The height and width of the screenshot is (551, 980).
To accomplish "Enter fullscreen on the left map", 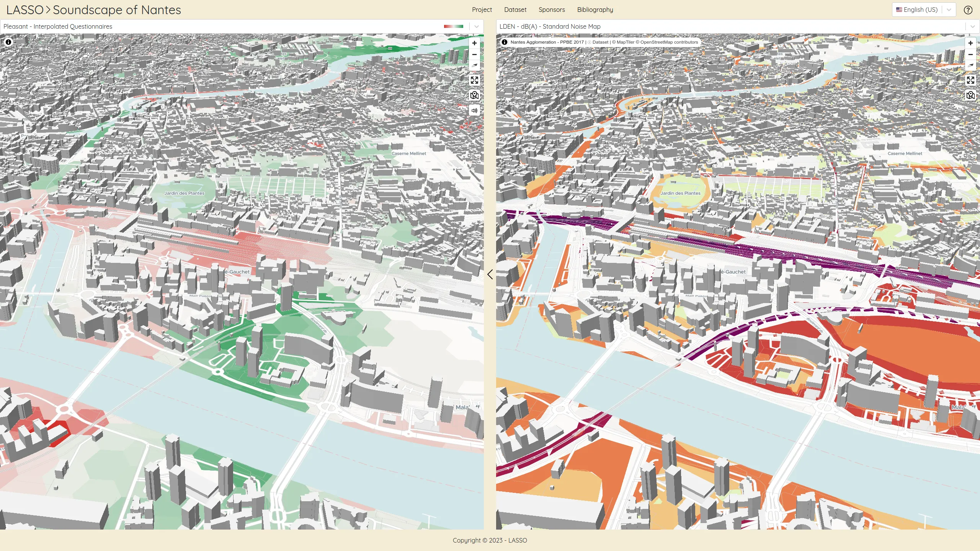I will coord(474,80).
